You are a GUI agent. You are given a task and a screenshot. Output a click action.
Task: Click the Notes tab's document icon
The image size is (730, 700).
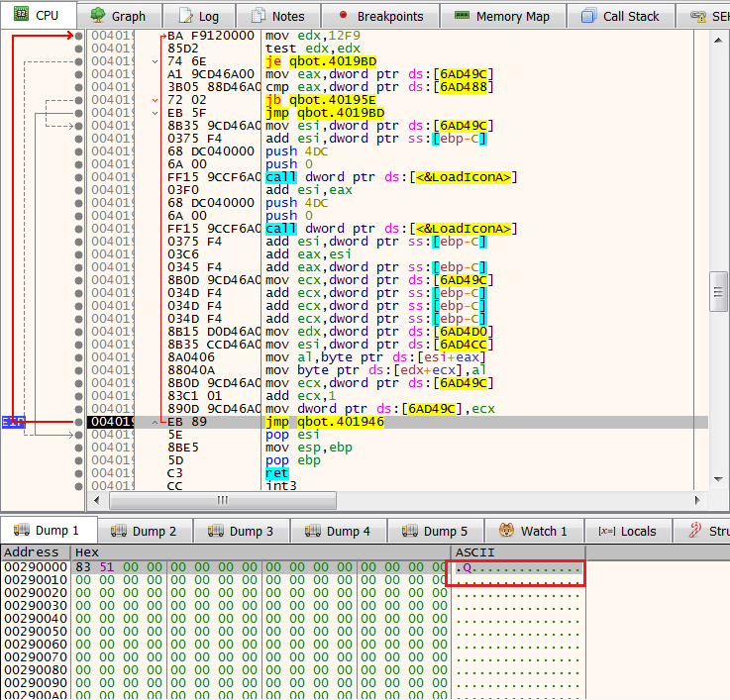[258, 16]
